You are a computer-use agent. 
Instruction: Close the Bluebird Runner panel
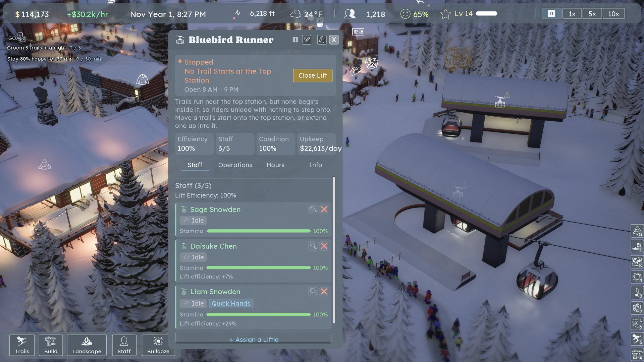click(x=334, y=40)
